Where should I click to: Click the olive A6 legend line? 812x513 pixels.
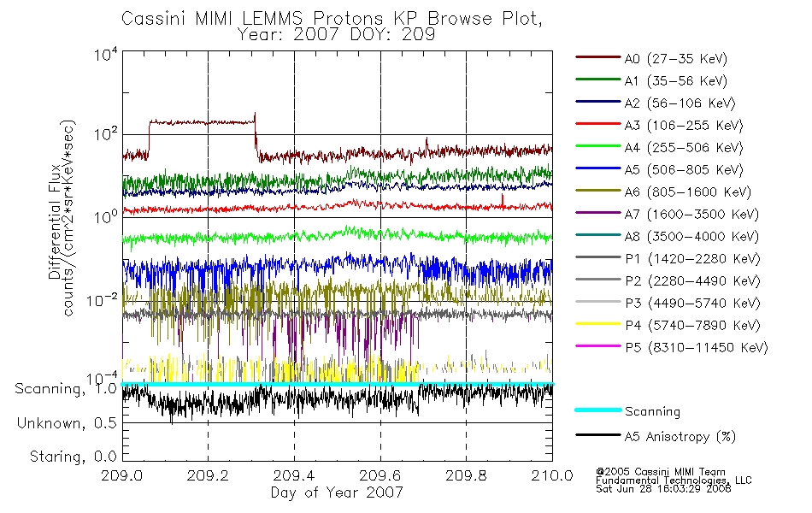point(598,191)
